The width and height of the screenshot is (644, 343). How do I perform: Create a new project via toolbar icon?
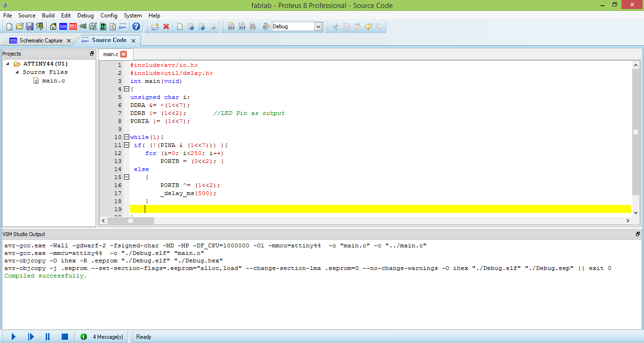click(9, 26)
